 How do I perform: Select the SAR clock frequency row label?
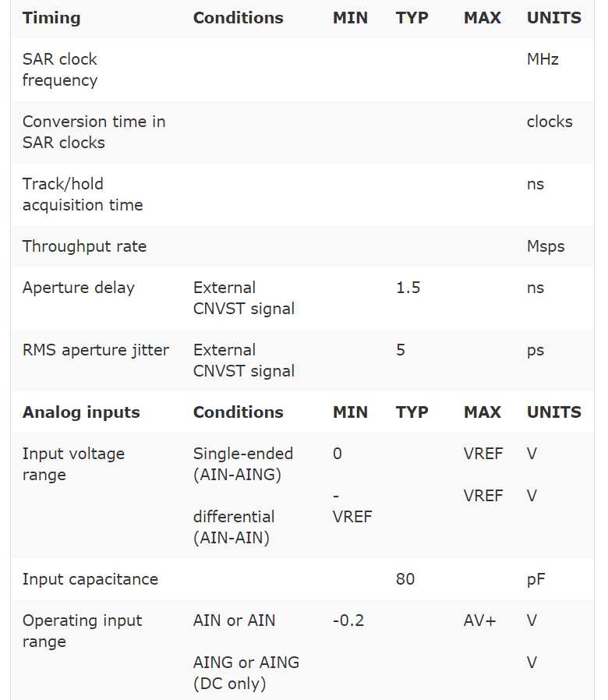pos(60,69)
